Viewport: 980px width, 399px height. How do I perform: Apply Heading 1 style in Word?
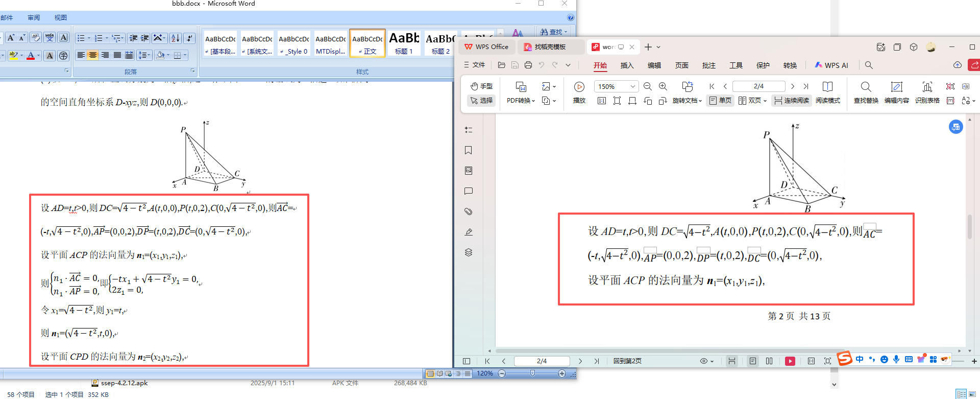(404, 43)
